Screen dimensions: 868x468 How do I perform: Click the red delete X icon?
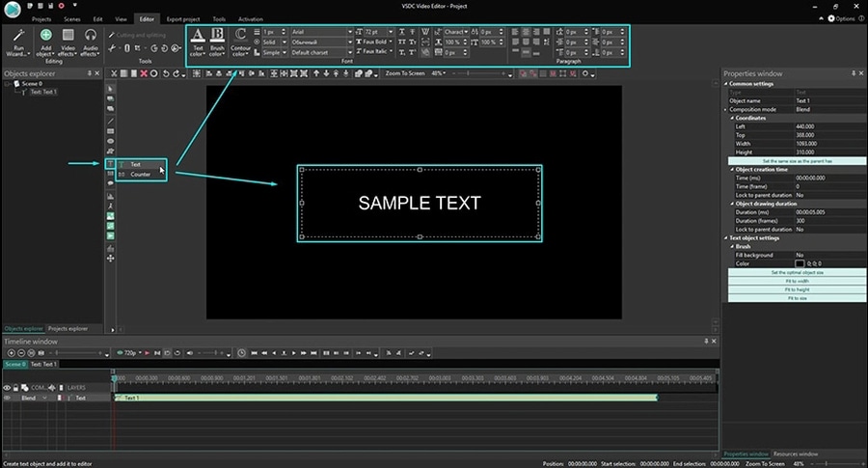[x=143, y=73]
